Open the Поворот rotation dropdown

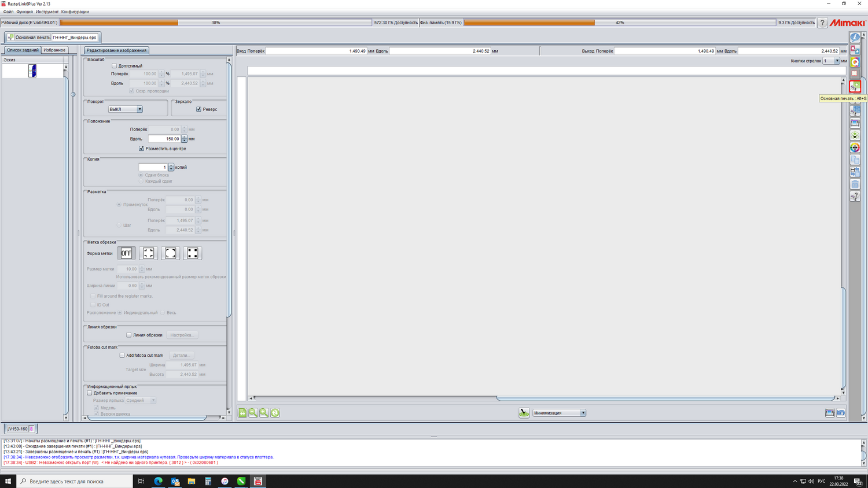coord(125,109)
